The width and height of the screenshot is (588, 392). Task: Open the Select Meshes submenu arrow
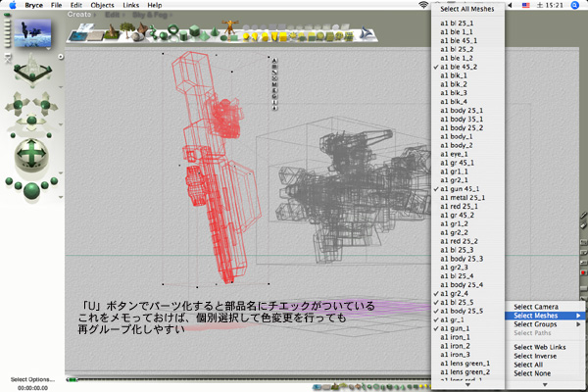(578, 316)
